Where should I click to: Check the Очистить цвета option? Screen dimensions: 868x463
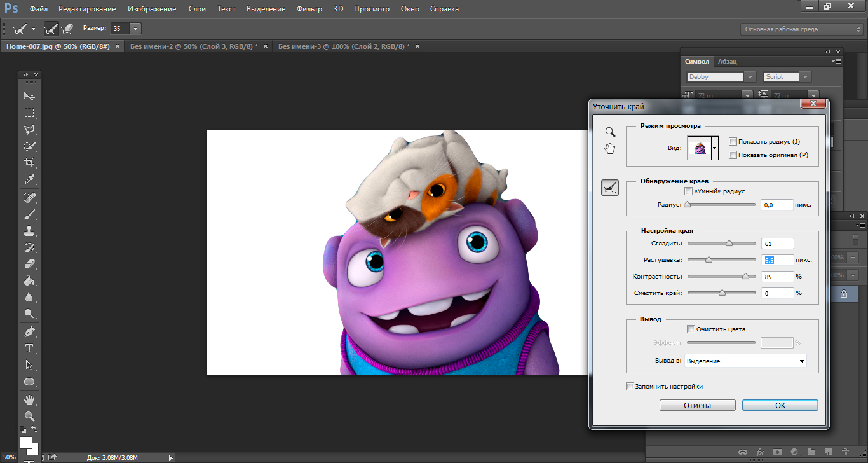click(691, 329)
